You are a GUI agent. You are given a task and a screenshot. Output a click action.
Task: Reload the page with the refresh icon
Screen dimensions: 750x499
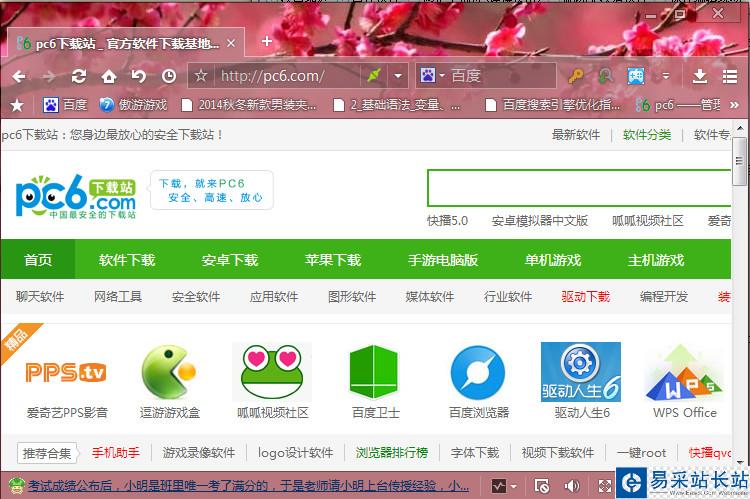point(79,76)
